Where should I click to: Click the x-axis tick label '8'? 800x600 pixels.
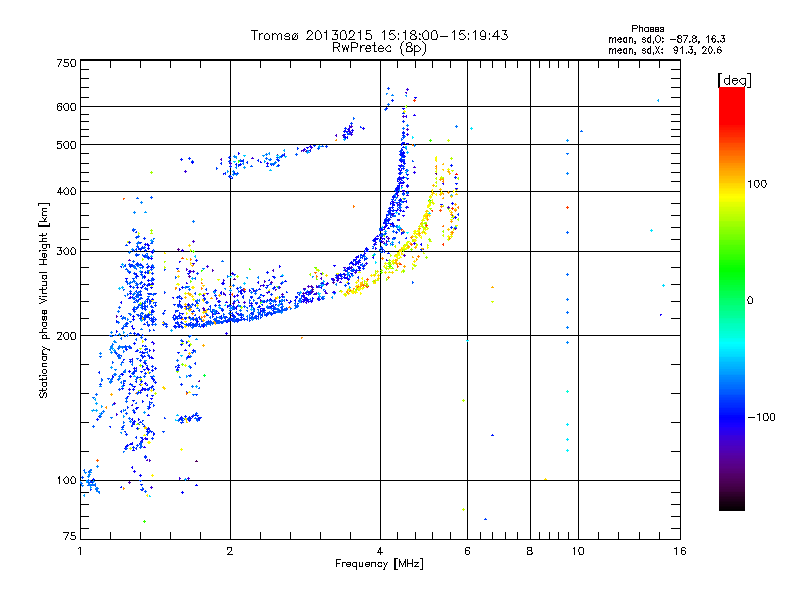coord(530,551)
